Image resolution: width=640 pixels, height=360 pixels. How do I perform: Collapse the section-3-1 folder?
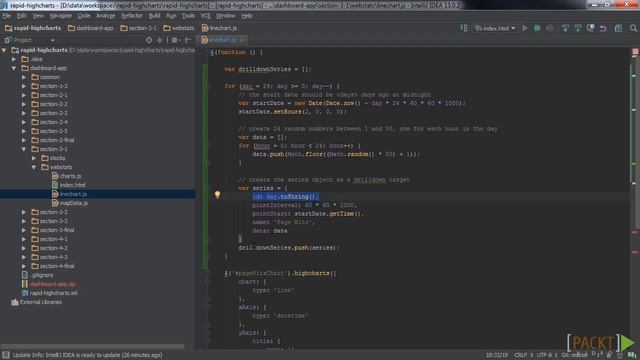pos(24,149)
